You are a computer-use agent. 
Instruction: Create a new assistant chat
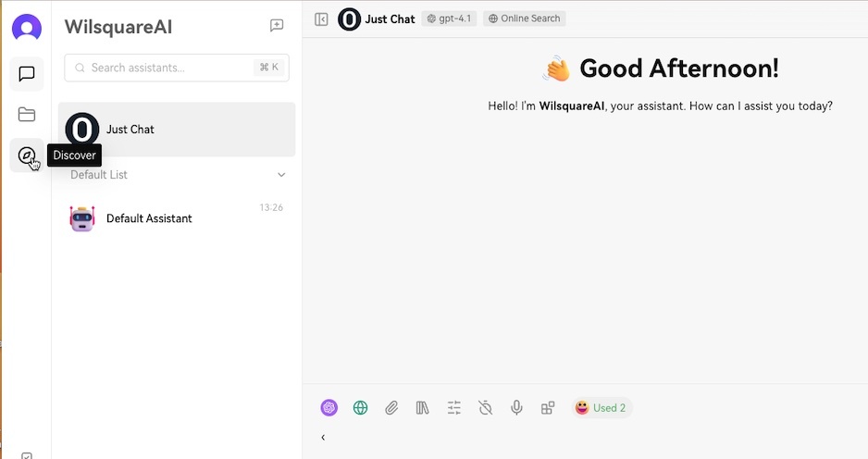point(277,26)
